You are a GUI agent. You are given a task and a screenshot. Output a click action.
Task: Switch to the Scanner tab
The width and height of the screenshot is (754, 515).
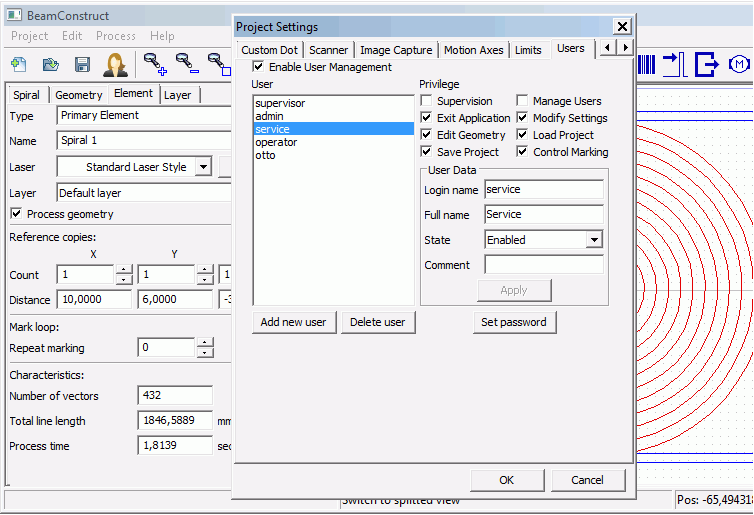(x=328, y=50)
